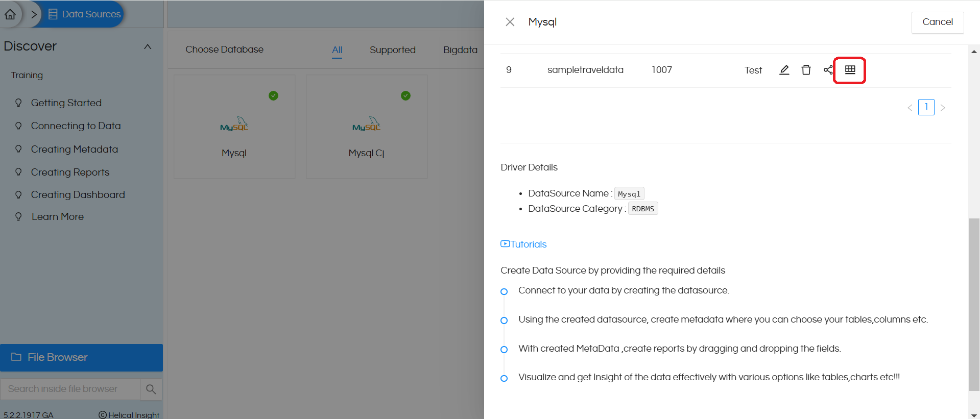Switch to the Bigdata tab
Screen dimensions: 980x419
460,50
